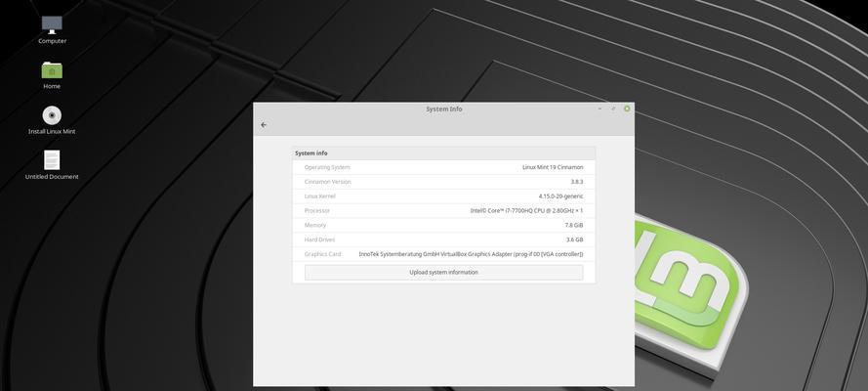Click the 'Graphics Card' label

pyautogui.click(x=323, y=254)
